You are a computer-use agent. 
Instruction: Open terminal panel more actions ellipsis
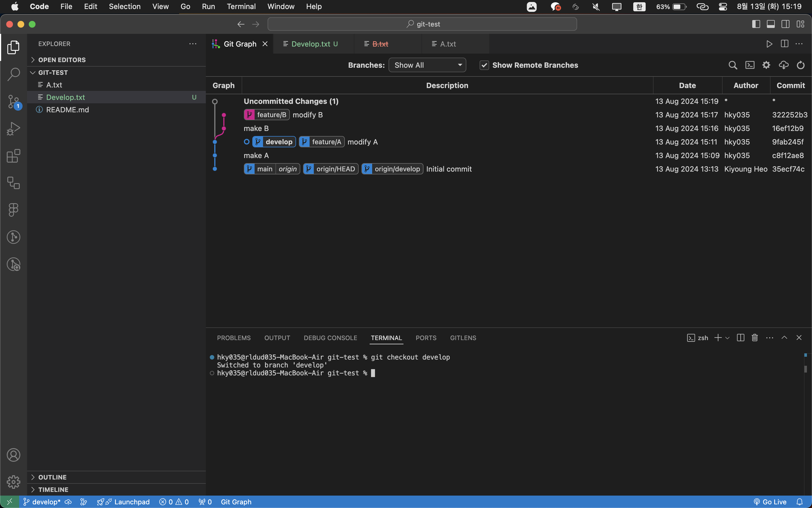click(x=770, y=338)
